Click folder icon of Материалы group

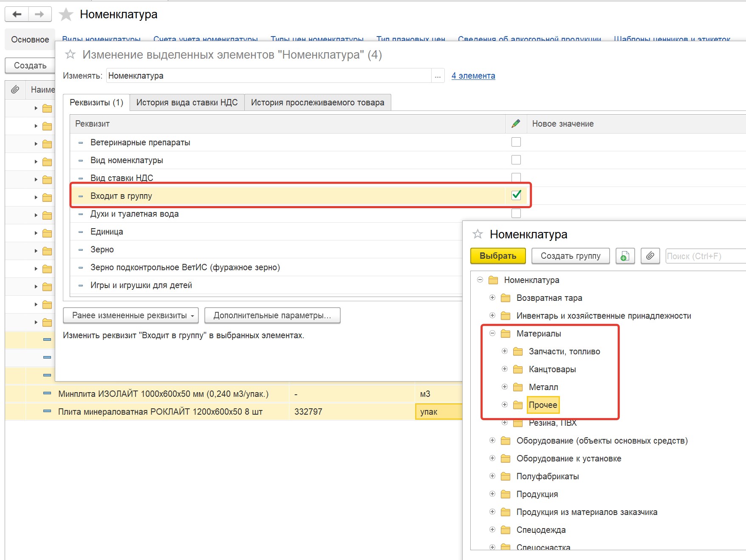coord(506,334)
